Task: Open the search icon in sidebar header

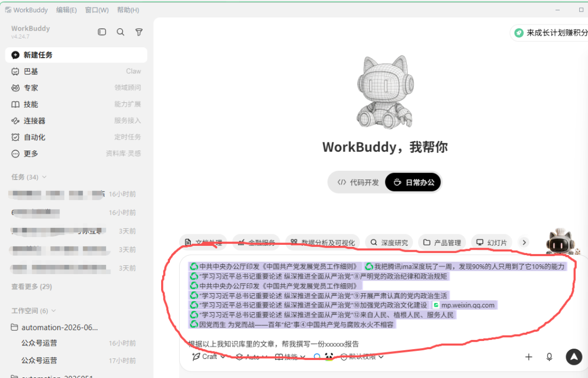Action: point(120,32)
